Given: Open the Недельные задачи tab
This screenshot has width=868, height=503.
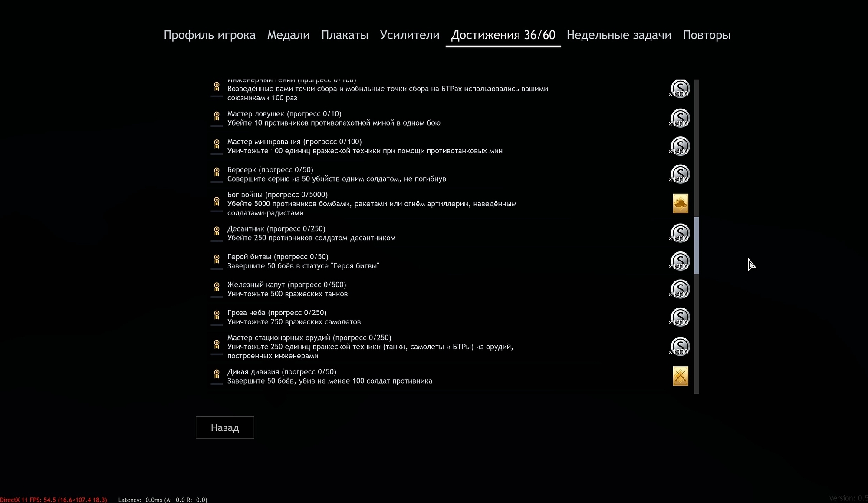Looking at the screenshot, I should [x=618, y=35].
